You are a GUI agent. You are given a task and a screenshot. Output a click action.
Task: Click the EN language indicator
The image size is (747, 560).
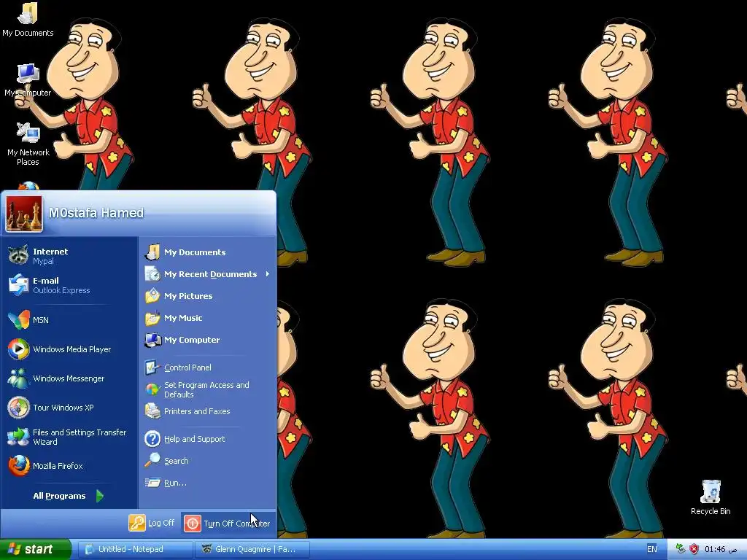[x=651, y=549]
